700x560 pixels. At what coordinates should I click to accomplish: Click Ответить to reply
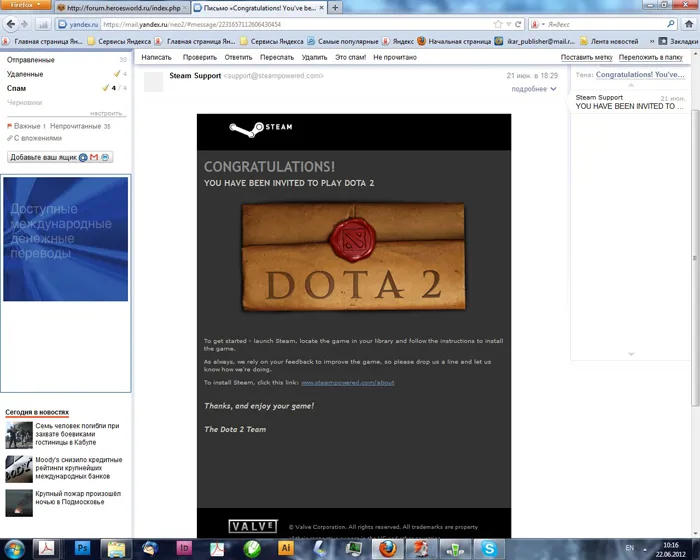(238, 57)
